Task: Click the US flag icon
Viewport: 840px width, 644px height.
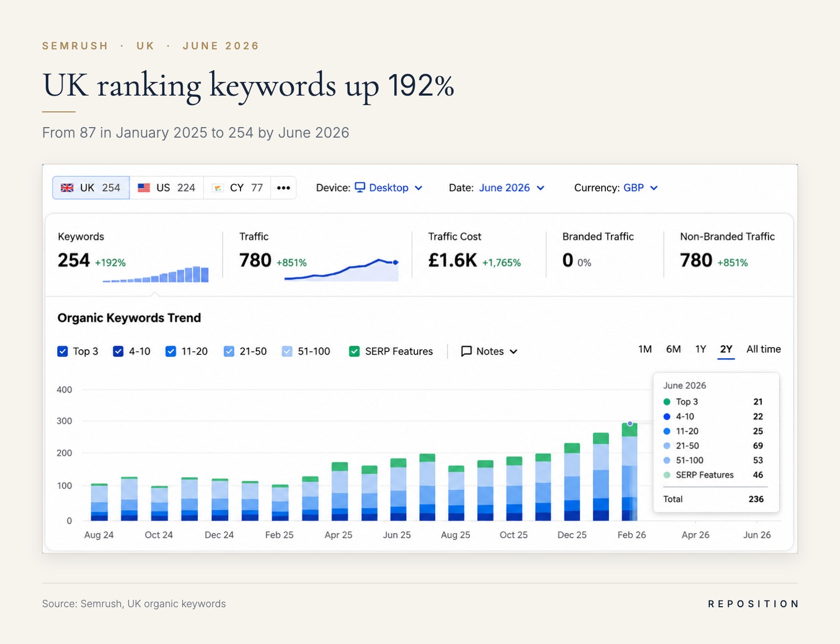Action: click(x=144, y=188)
